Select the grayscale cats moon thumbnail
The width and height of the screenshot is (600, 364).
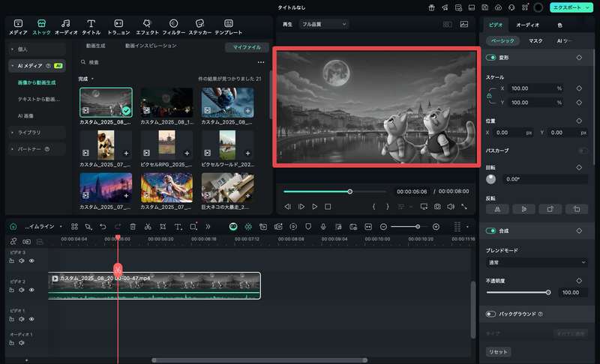(106, 102)
